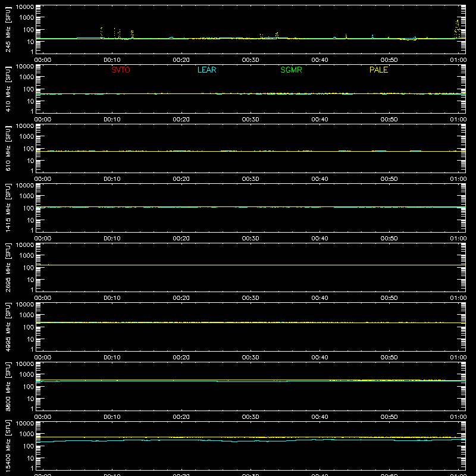Click the yellow spike near 00:08 in 245 MHz plot
Image resolution: width=476 pixels, height=476 pixels.
101,33
